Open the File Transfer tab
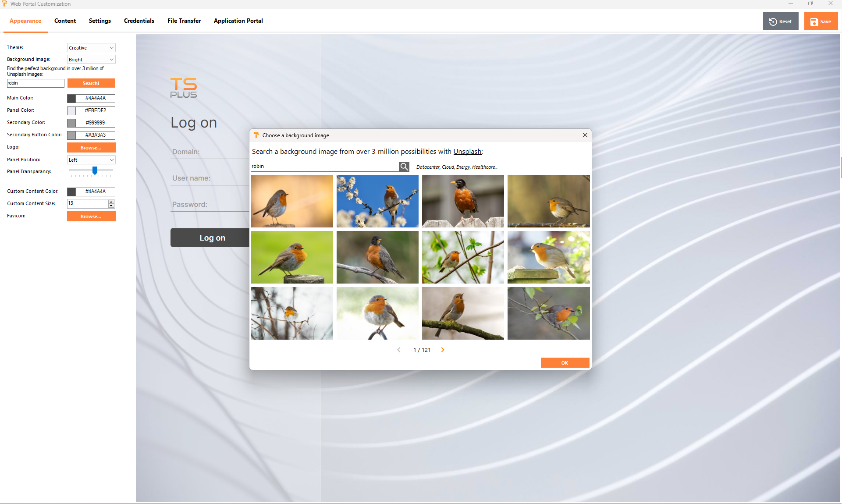Screen dimensions: 842x504 pos(184,21)
